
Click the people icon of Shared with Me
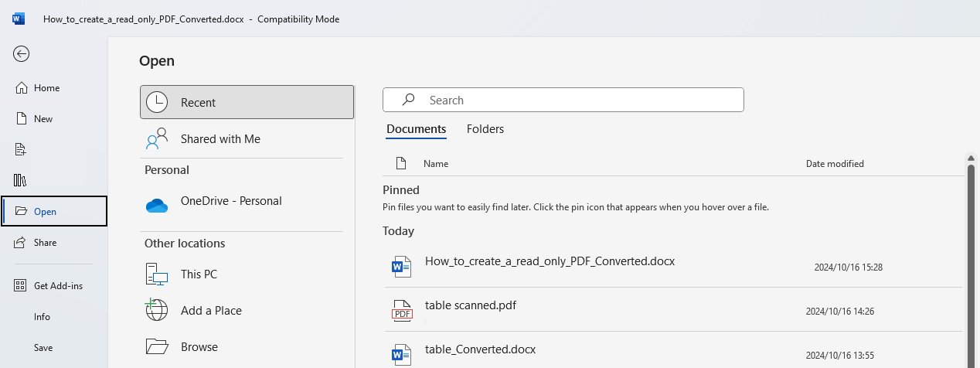(156, 139)
